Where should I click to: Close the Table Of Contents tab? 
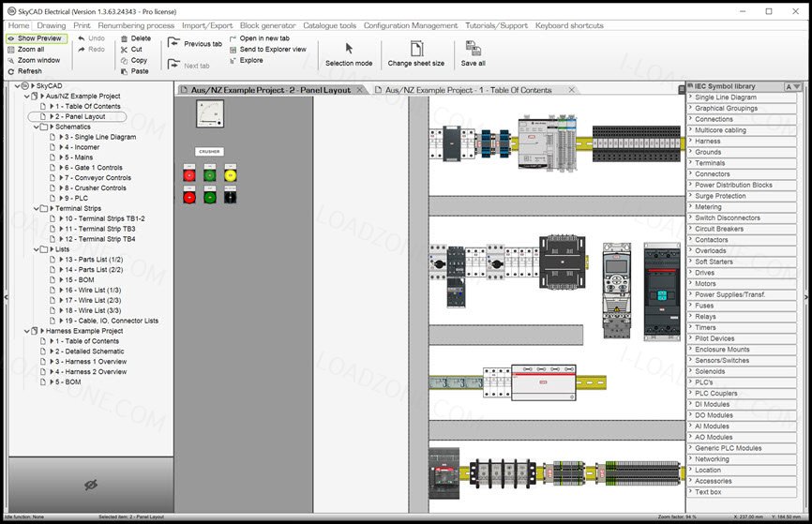pyautogui.click(x=572, y=90)
